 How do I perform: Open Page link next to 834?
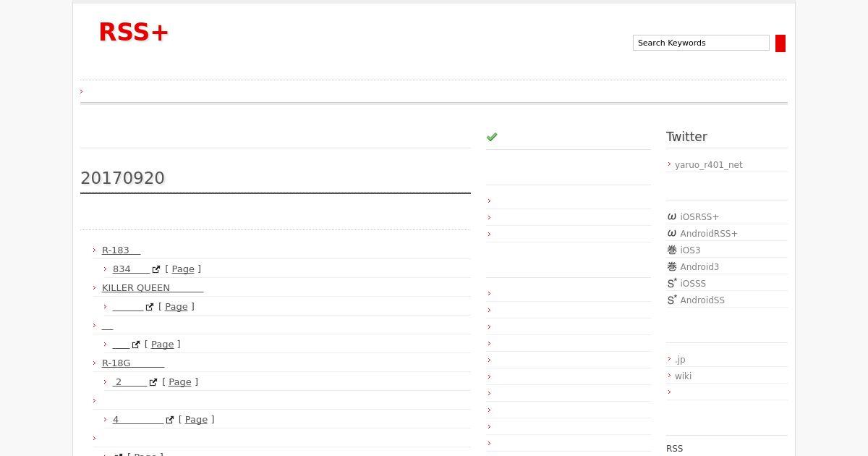point(183,269)
